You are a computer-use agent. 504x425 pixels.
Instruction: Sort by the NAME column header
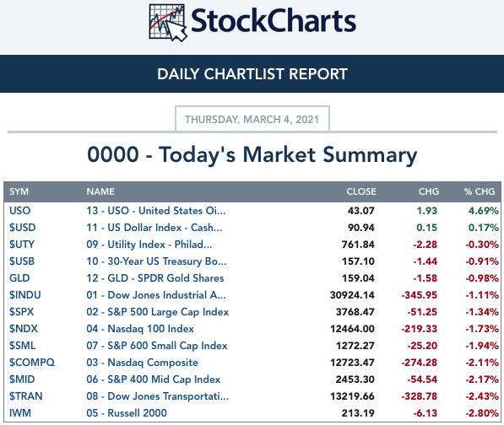point(100,191)
